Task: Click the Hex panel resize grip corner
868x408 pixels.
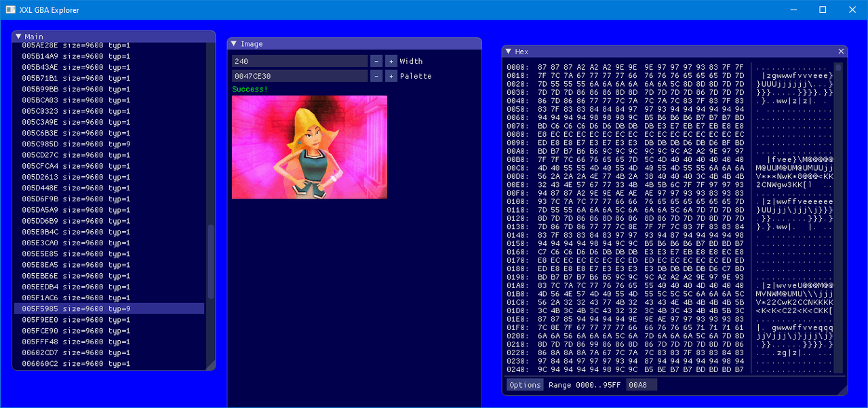Action: click(x=842, y=390)
